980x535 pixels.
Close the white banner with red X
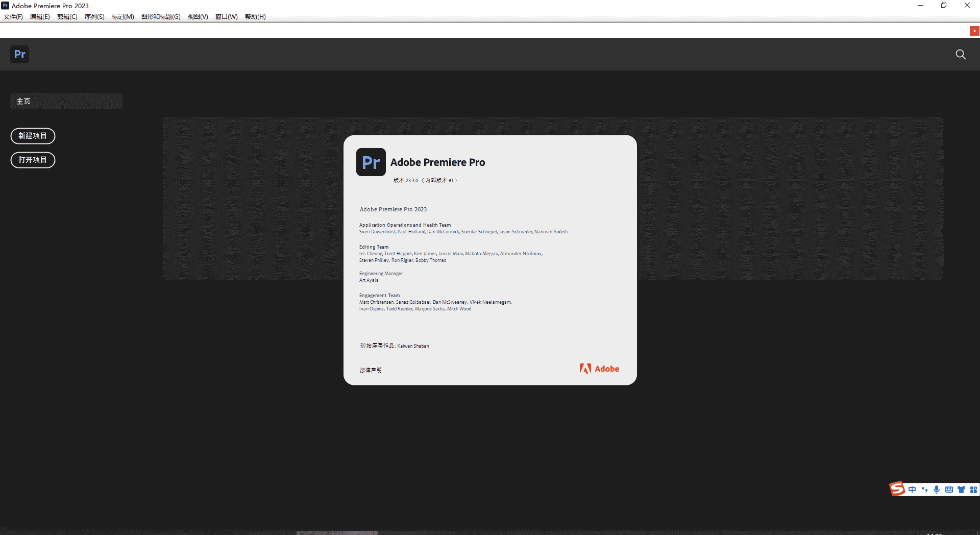974,31
